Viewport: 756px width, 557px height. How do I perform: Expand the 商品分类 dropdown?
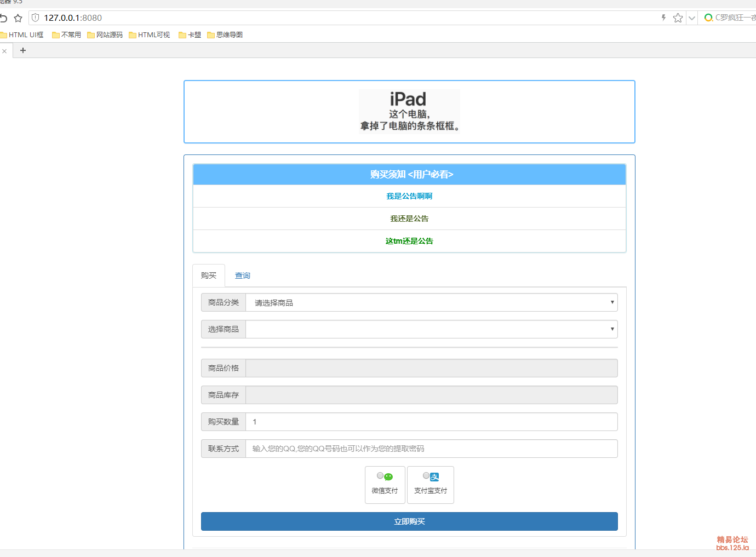[x=431, y=302]
